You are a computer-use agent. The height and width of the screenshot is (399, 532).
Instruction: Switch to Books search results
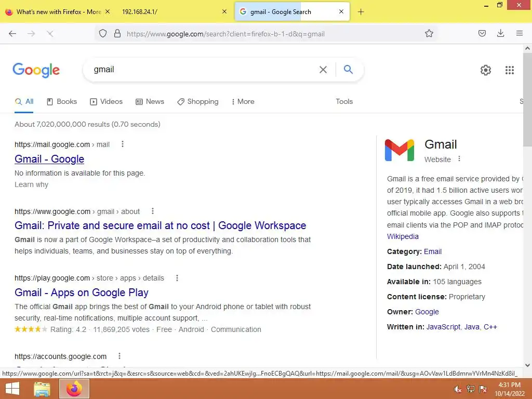(x=62, y=101)
